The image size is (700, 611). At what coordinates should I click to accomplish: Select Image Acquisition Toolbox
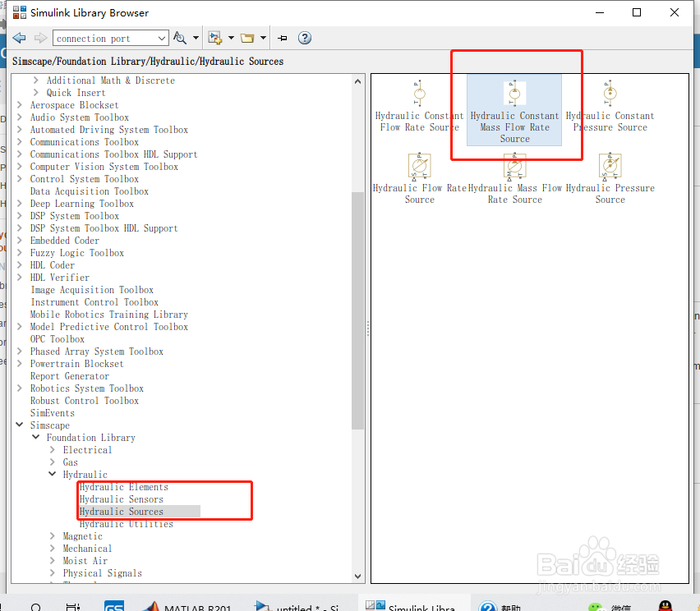[x=92, y=290]
